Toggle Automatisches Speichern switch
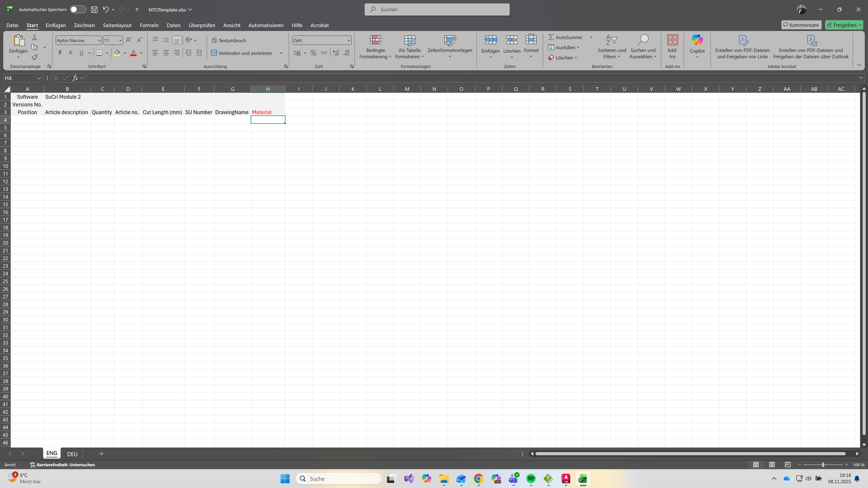 pyautogui.click(x=78, y=9)
